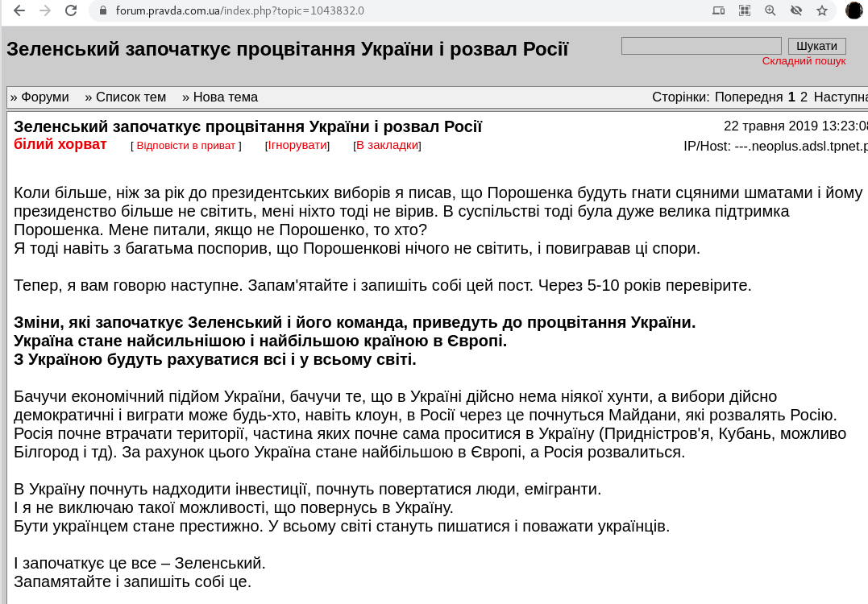Click the line 'Я тоді навіть з багатьма поспорив'
The width and height of the screenshot is (868, 604).
point(356,248)
